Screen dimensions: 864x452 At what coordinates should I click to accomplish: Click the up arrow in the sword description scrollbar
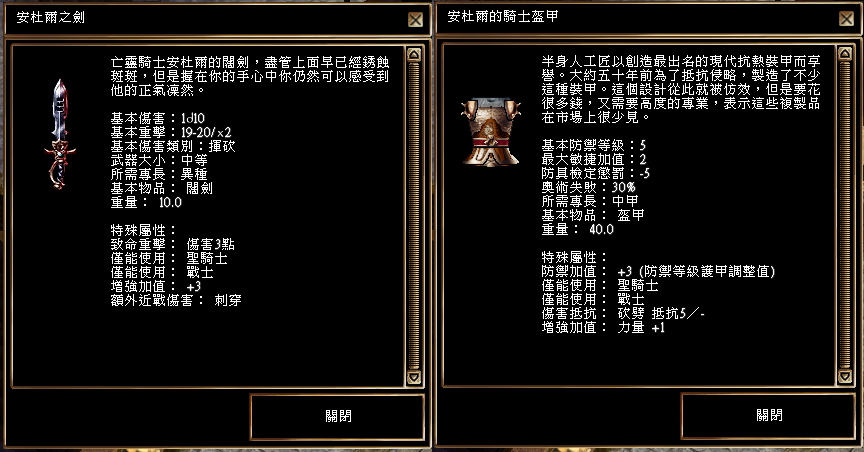(414, 54)
